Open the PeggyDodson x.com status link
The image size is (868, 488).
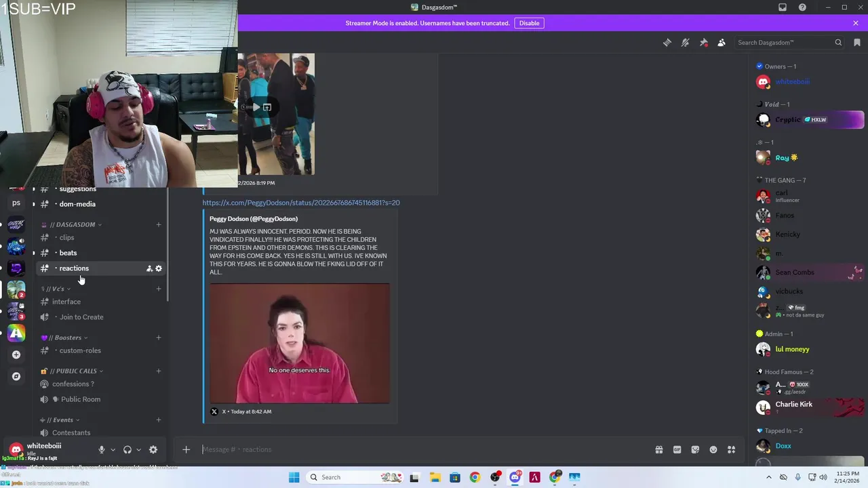pos(301,203)
